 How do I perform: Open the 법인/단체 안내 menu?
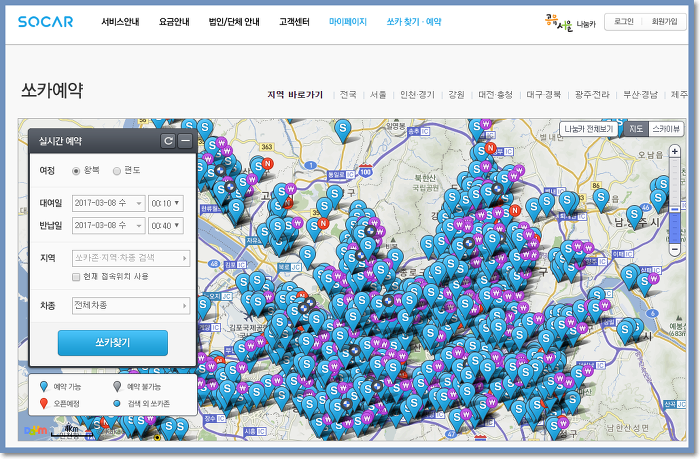pos(234,21)
